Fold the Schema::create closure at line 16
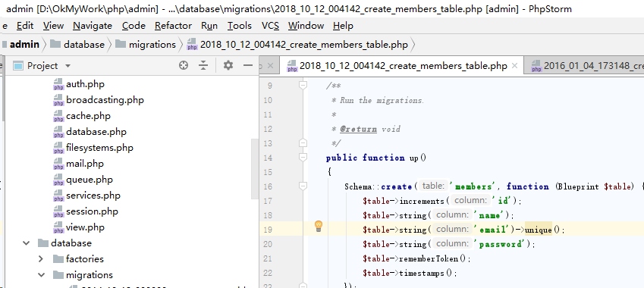The height and width of the screenshot is (288, 644). (303, 186)
